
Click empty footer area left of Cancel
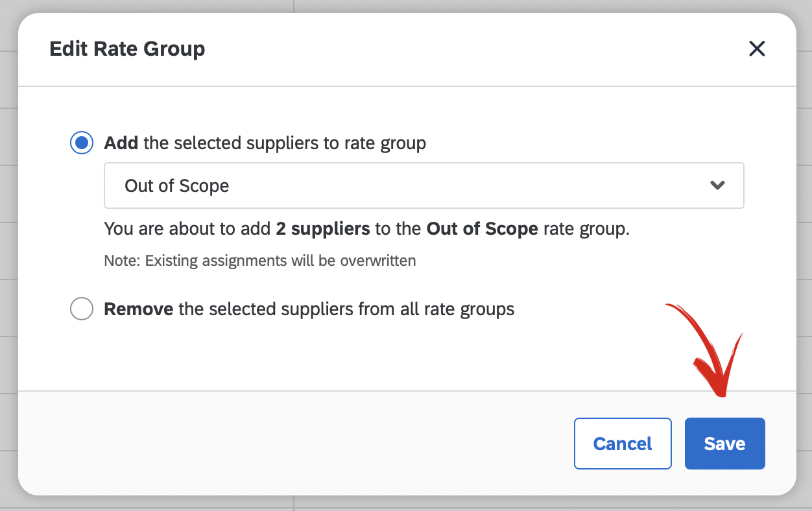pos(292,444)
